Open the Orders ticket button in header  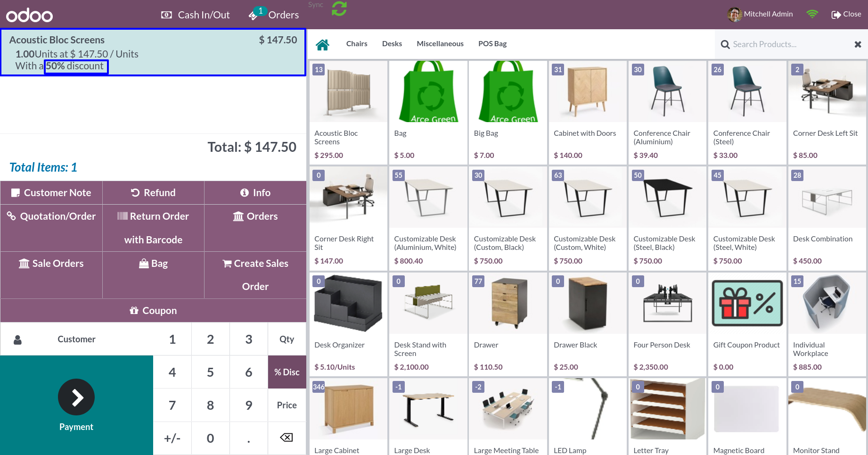[274, 15]
